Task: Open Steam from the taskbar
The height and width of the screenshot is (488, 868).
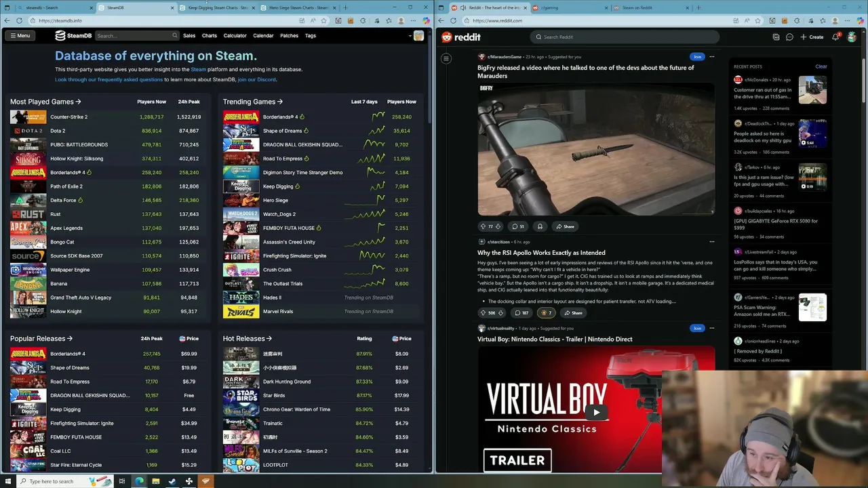Action: (172, 481)
